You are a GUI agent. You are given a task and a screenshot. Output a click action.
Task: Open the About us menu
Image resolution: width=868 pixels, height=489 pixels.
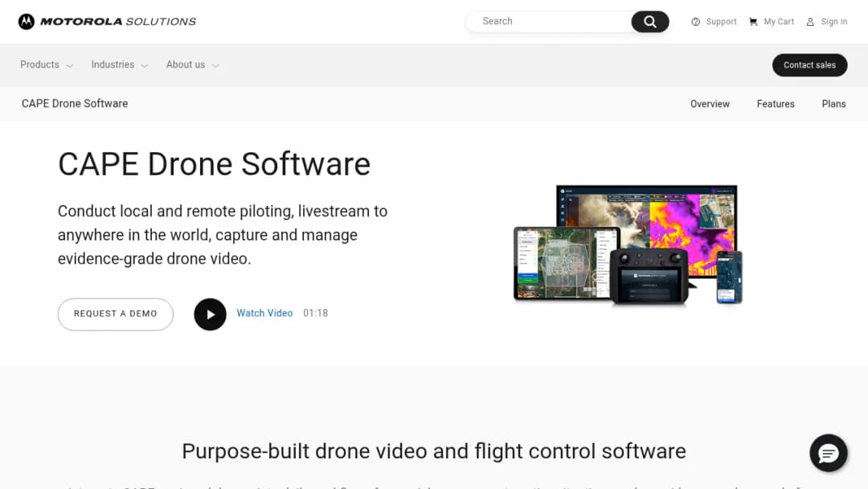[186, 65]
